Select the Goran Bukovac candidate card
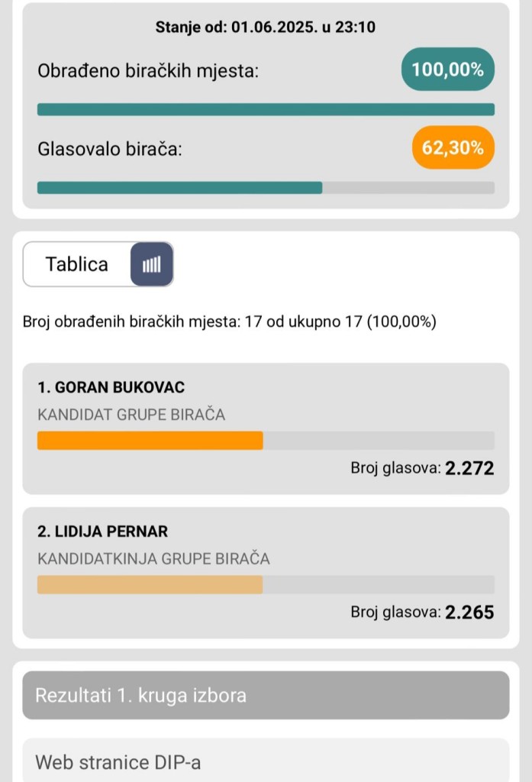Image resolution: width=532 pixels, height=782 pixels. [266, 429]
